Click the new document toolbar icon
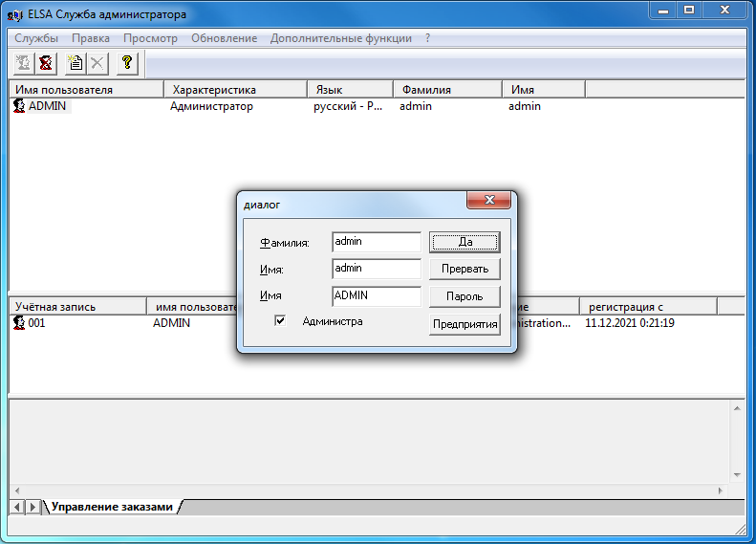 pos(76,63)
